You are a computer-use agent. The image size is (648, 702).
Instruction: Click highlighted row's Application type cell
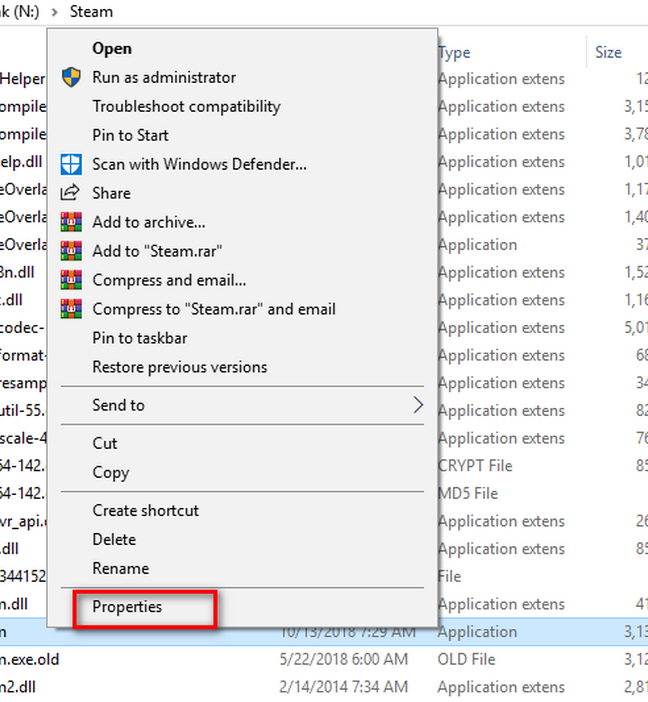coord(478,632)
